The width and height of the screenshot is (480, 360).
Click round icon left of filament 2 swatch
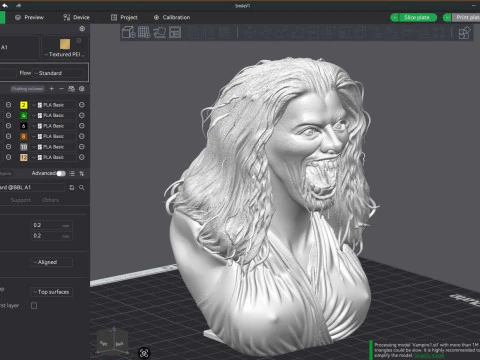[x=9, y=105]
